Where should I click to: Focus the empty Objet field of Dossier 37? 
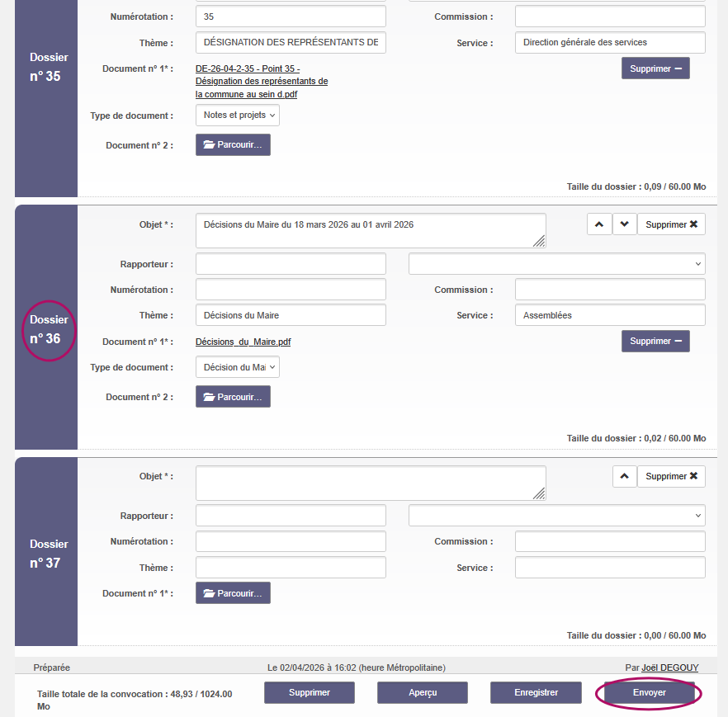tap(371, 483)
